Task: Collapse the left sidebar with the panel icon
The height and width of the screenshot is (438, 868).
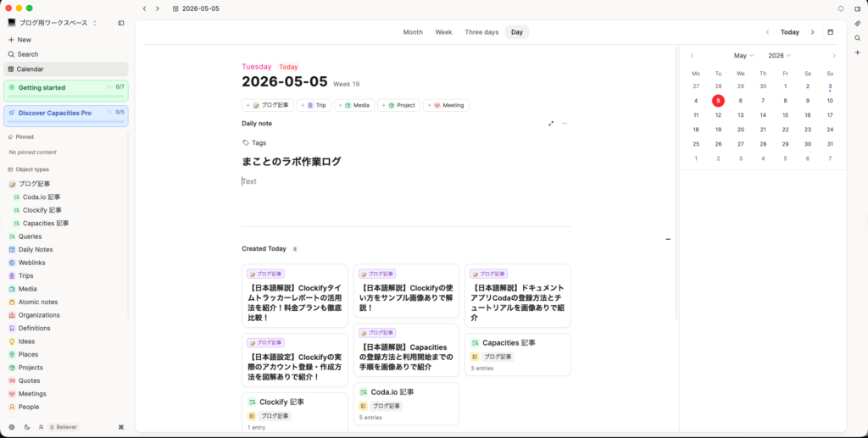Action: coord(121,23)
